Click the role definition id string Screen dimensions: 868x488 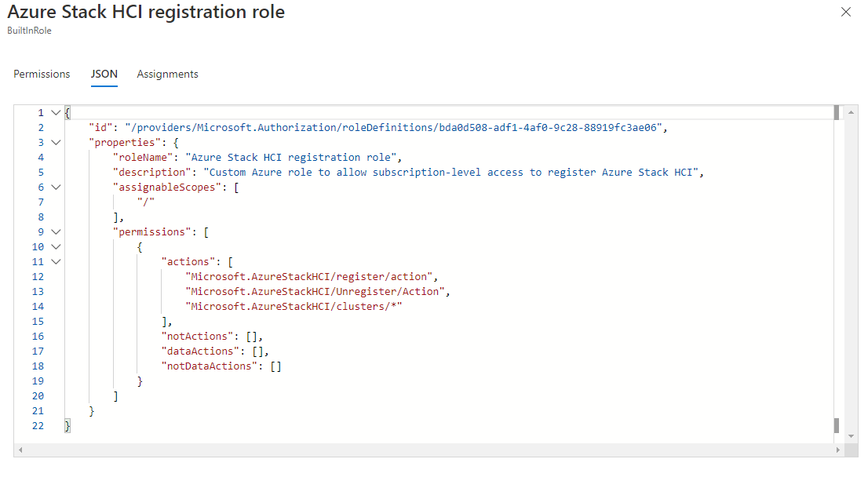point(394,128)
